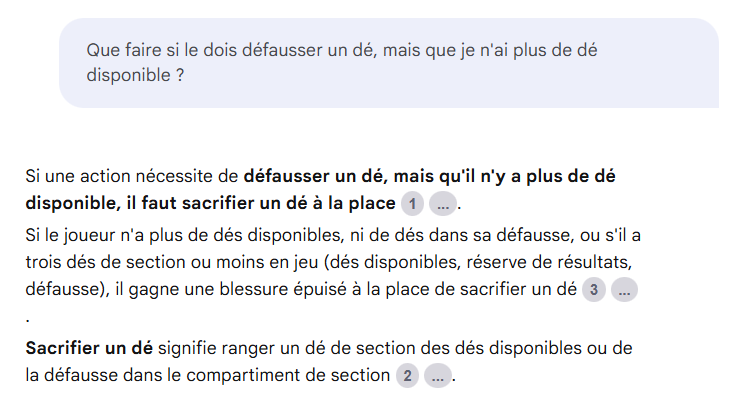Open citation badge number 1
The width and height of the screenshot is (736, 409).
[x=412, y=204]
